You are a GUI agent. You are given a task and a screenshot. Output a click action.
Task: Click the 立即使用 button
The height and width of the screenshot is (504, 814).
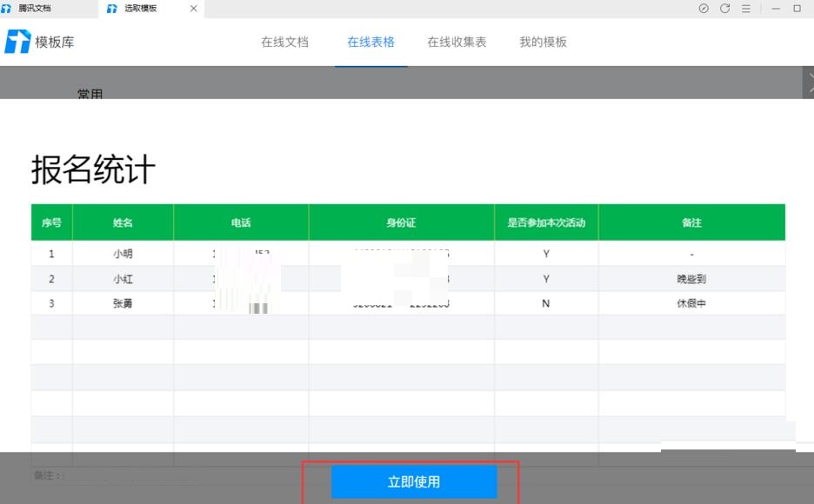[x=415, y=481]
